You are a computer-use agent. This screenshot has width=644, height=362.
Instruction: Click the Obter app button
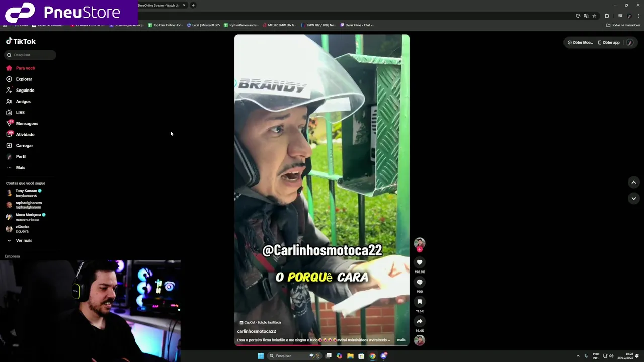[609, 43]
